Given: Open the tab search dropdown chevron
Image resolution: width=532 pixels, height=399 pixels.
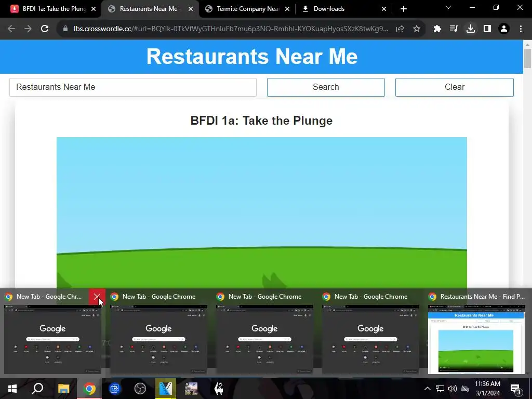Looking at the screenshot, I should coord(448,7).
